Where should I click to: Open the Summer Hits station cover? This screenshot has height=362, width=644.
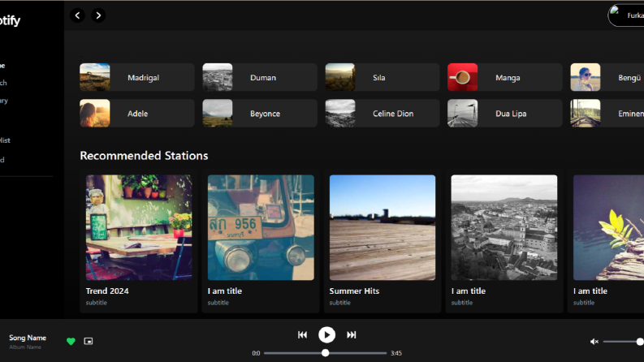[x=383, y=228]
